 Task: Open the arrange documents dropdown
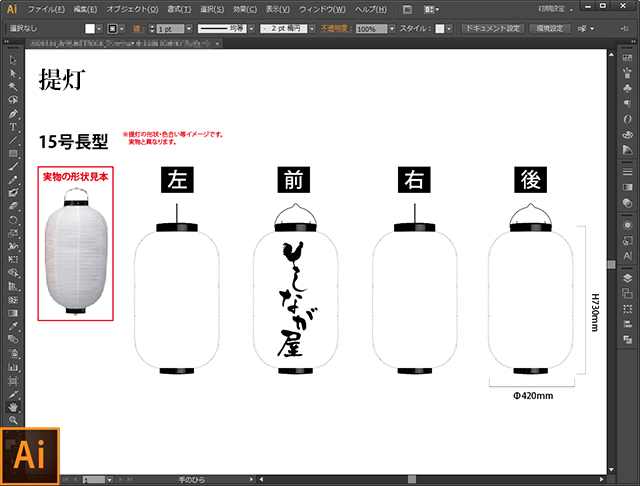click(431, 9)
